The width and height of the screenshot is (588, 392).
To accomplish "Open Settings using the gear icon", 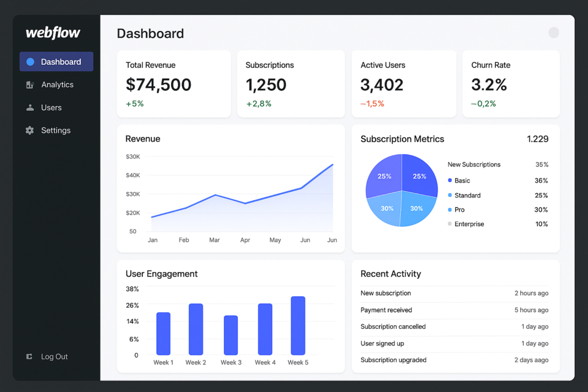I will 29,130.
